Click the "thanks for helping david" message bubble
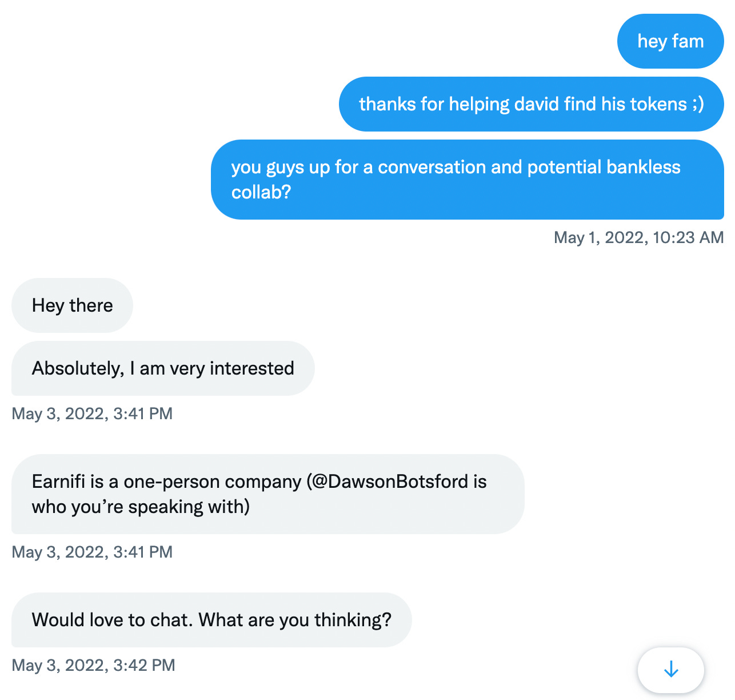The width and height of the screenshot is (735, 700). click(531, 104)
